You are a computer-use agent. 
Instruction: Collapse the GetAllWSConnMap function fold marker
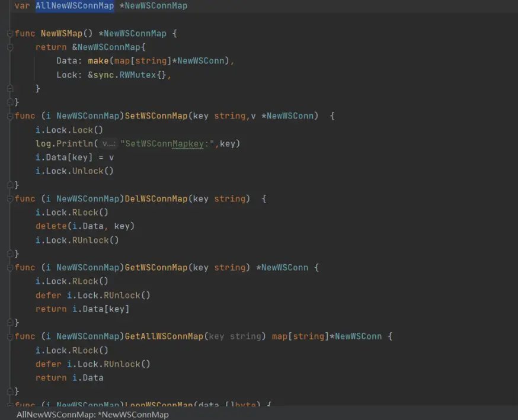coord(10,336)
